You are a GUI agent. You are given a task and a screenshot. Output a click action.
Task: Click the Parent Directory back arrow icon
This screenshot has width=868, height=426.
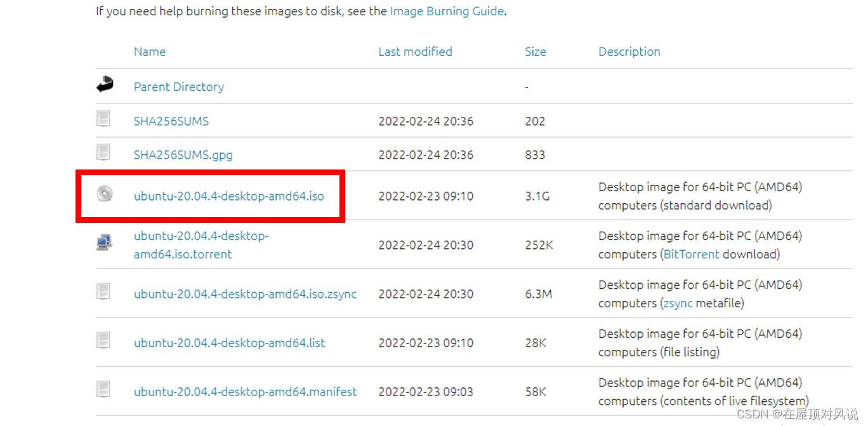point(105,84)
